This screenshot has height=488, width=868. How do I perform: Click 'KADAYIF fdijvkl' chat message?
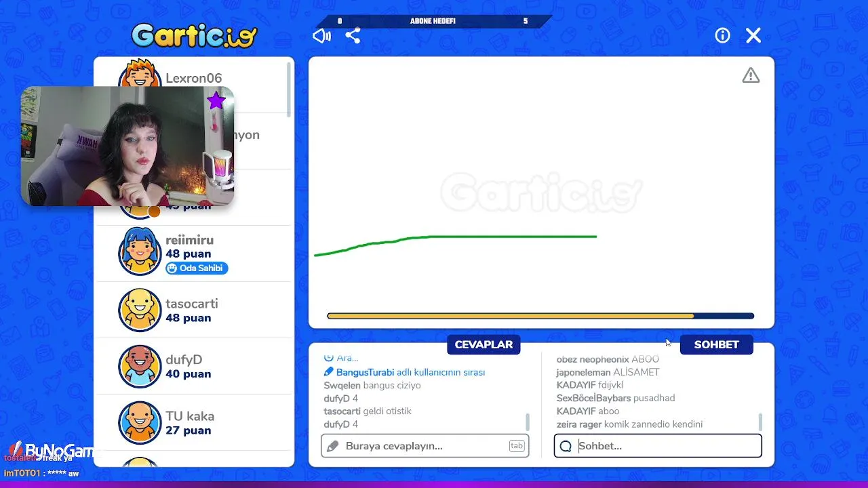(x=589, y=385)
